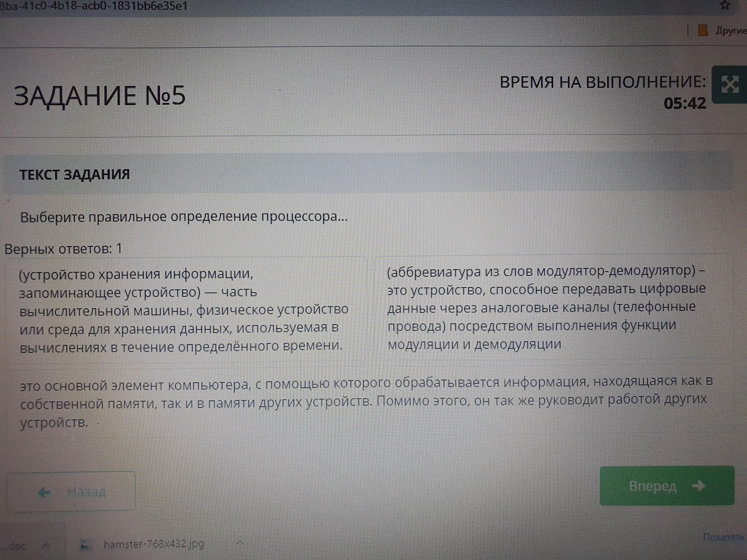Click the bookmark star icon
This screenshot has height=560, width=747.
pyautogui.click(x=725, y=5)
